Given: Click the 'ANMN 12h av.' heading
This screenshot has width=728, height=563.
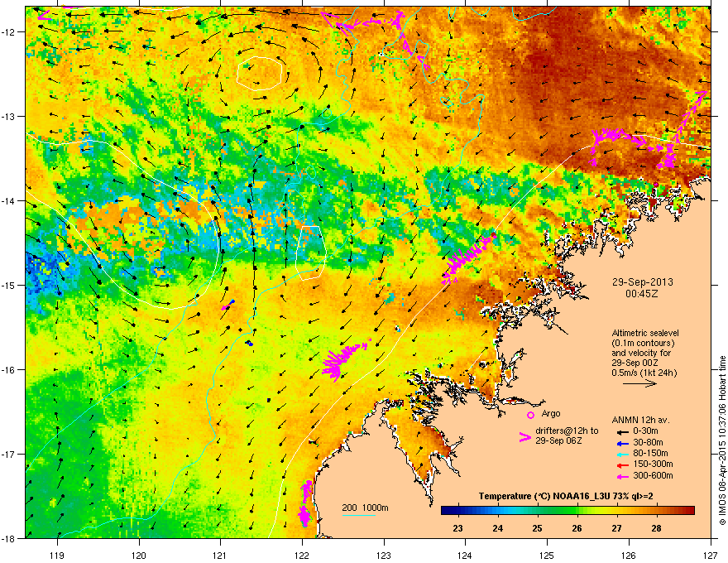Looking at the screenshot, I should [x=640, y=420].
